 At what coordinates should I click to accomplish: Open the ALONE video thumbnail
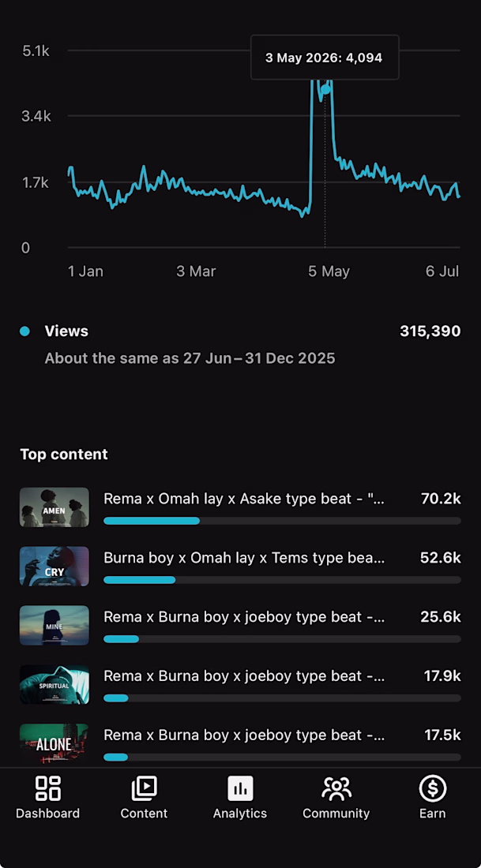[x=54, y=743]
